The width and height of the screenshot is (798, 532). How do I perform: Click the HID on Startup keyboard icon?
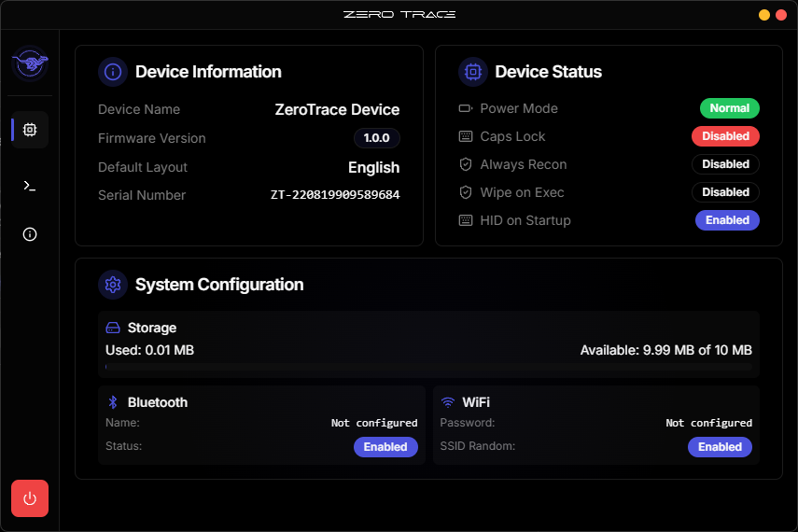(x=466, y=220)
